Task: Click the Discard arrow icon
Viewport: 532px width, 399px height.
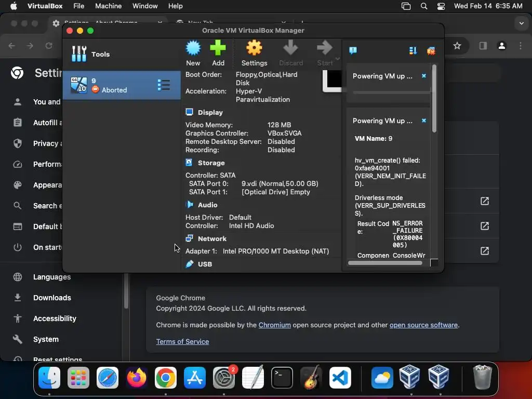Action: [291, 48]
